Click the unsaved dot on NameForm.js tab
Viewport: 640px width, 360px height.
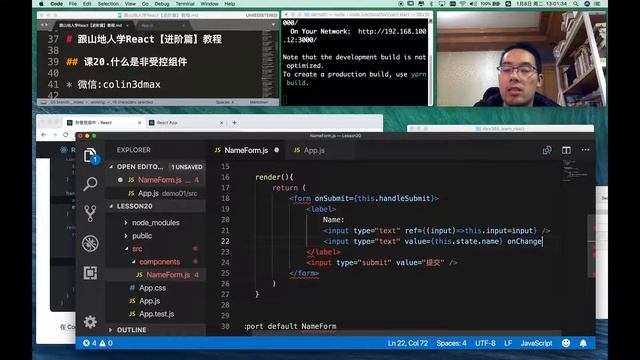tap(277, 150)
